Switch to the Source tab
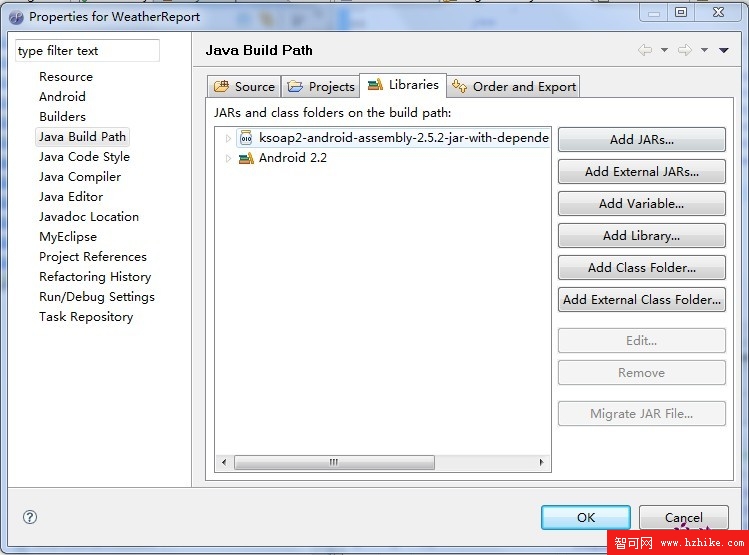 [x=244, y=86]
